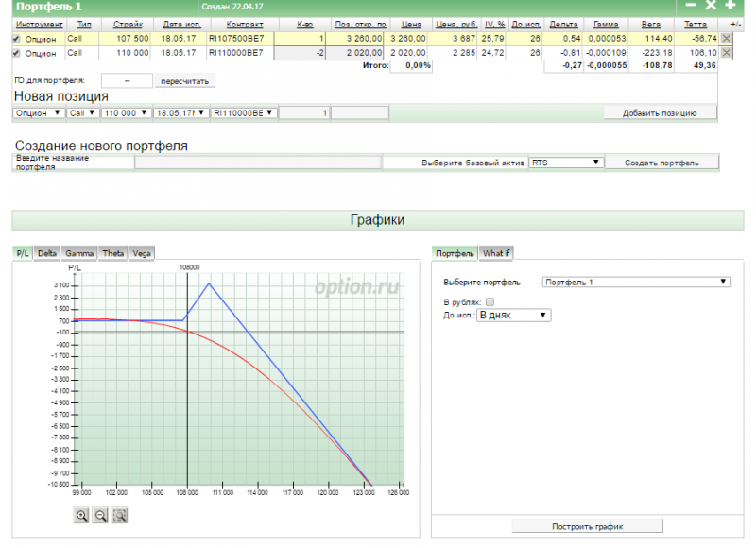Sort by the 'Дельта' column header

pos(563,25)
